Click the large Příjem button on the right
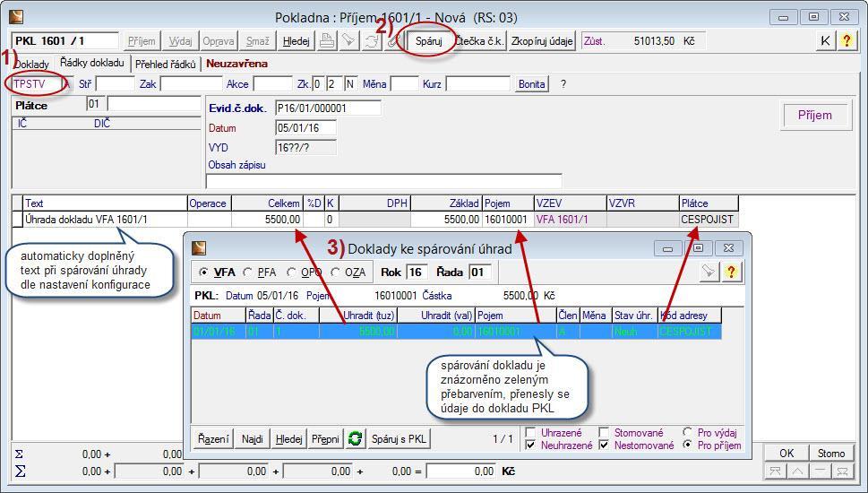The height and width of the screenshot is (493, 868). coord(815,116)
